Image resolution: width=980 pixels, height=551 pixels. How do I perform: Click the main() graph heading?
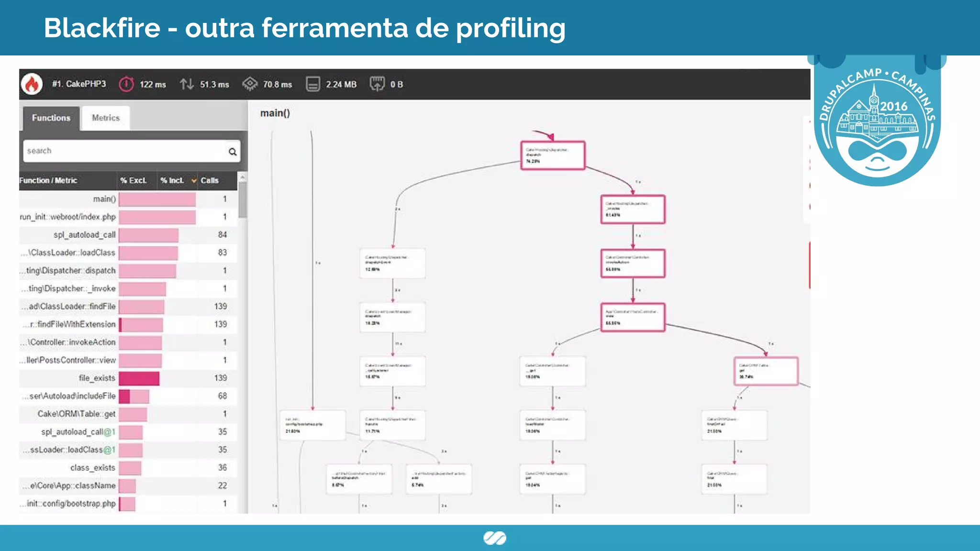[275, 113]
